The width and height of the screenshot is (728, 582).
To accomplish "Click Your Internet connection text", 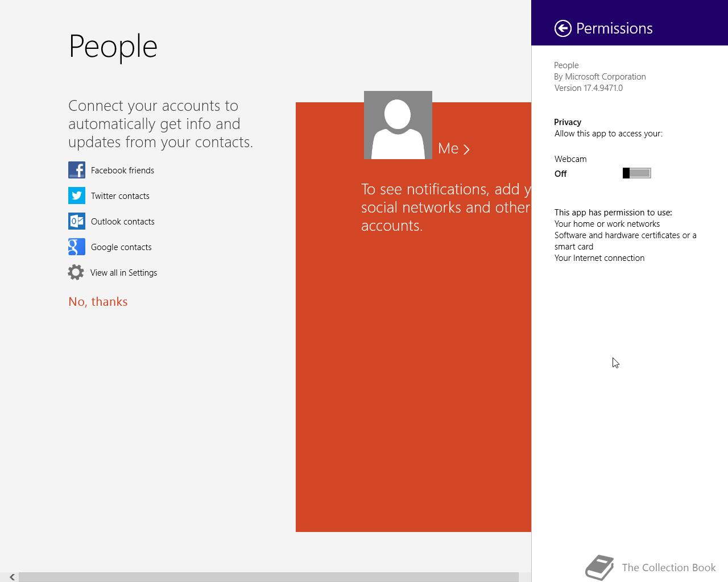I will tap(599, 258).
